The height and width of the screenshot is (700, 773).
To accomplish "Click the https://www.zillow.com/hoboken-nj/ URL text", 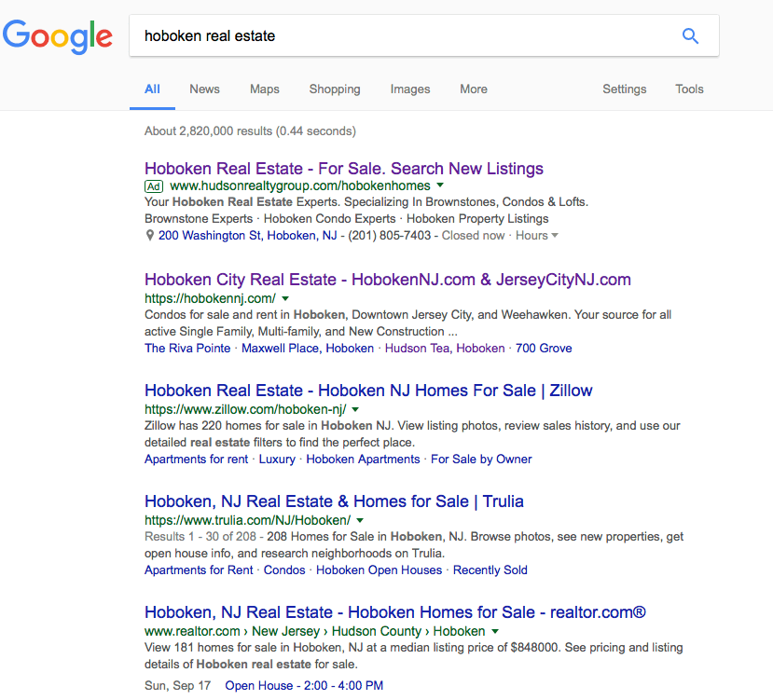I will click(x=245, y=409).
